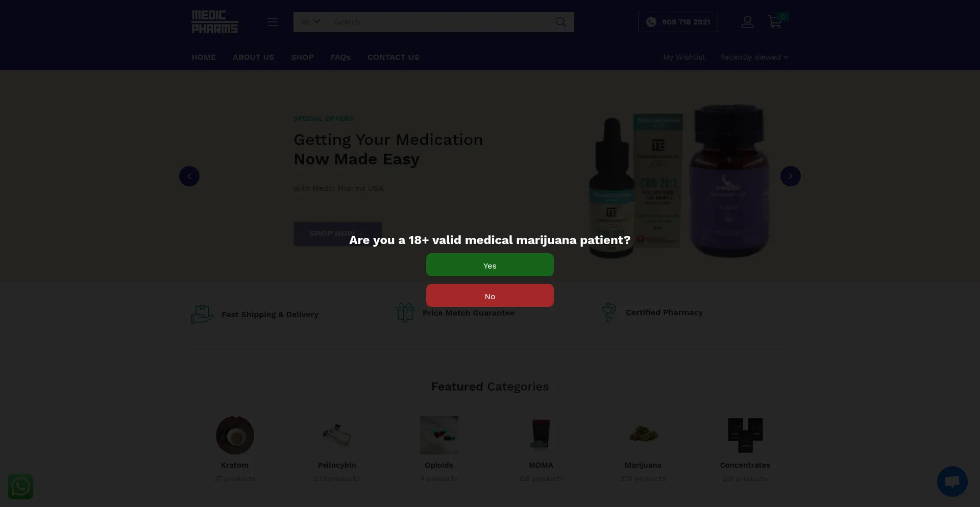Expand the Recently Viewed dropdown

754,57
